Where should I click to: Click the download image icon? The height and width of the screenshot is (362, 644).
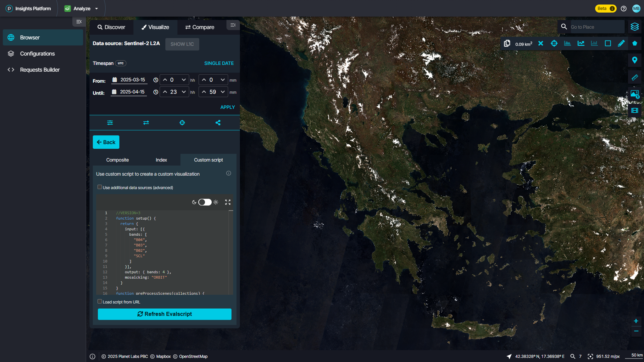pos(635,94)
